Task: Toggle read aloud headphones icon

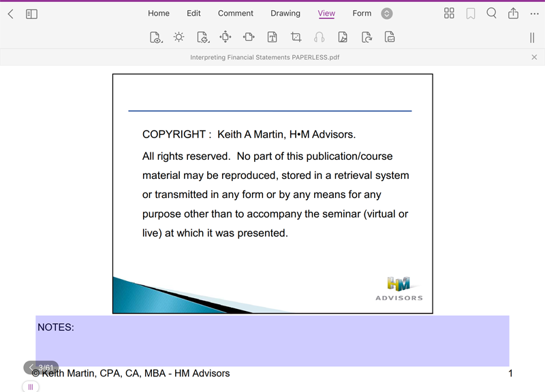Action: (319, 37)
